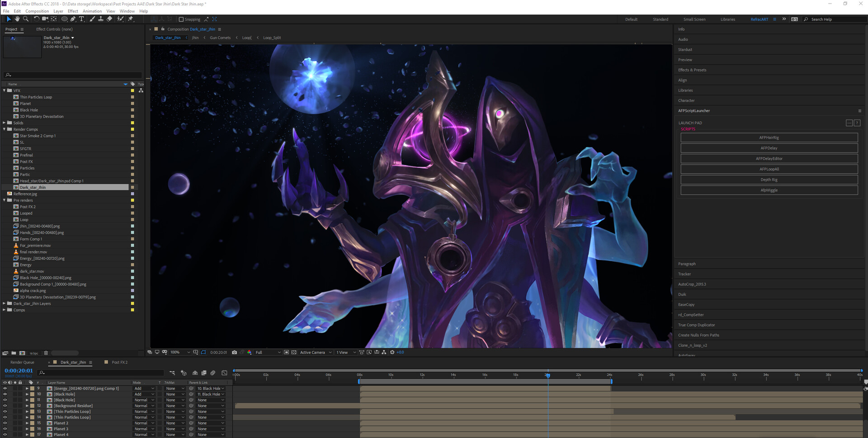Screen dimensions: 868x438
Task: Select the Clone Stamp tool
Action: [x=100, y=19]
